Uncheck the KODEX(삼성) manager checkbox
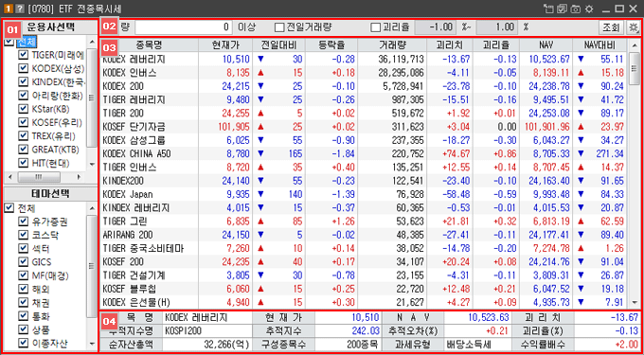The image size is (644, 355). [x=24, y=69]
